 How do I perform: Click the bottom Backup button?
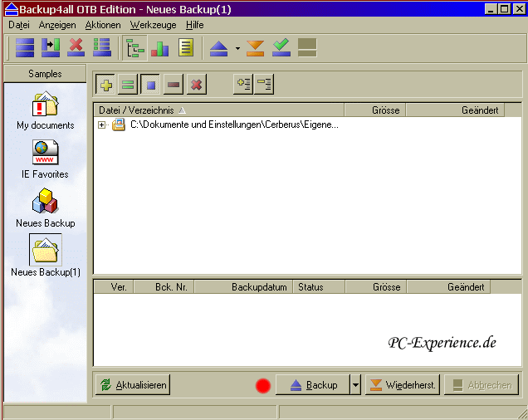(312, 384)
